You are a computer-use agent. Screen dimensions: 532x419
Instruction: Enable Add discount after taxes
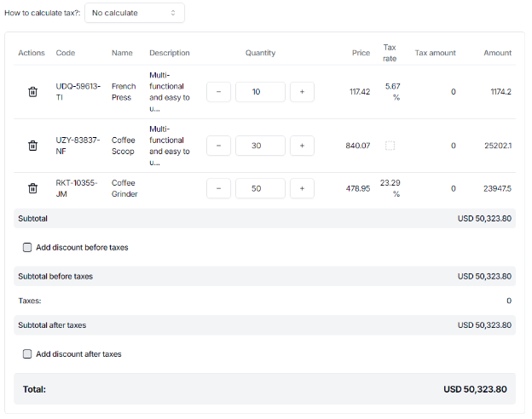coord(27,354)
